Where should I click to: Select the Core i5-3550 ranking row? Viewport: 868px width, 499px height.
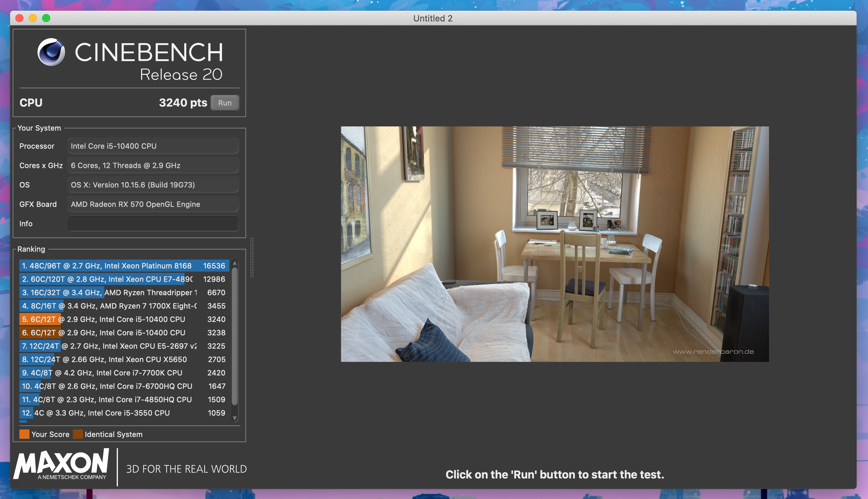(123, 413)
